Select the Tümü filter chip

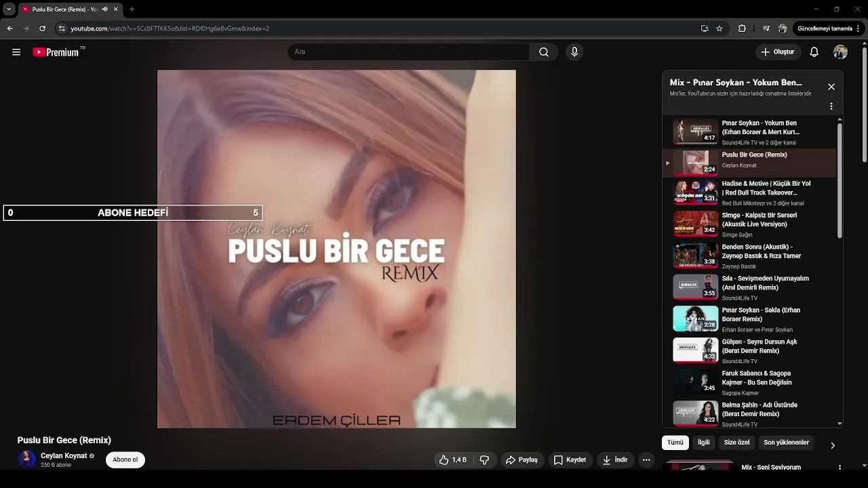pyautogui.click(x=675, y=443)
